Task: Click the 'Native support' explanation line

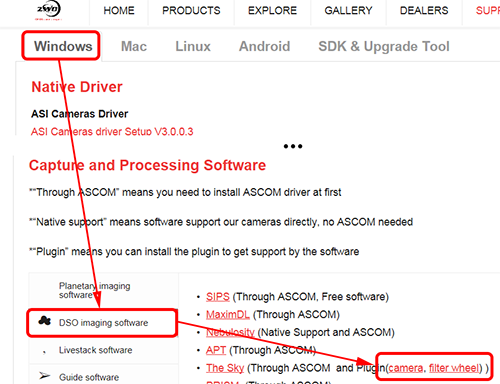Action: 221,222
